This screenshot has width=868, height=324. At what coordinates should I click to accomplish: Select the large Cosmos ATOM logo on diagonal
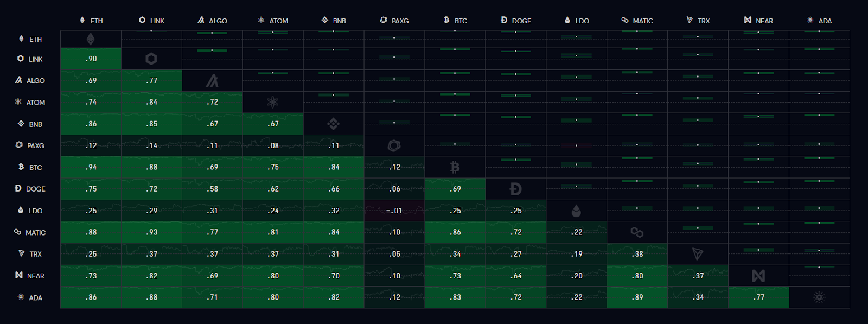273,102
